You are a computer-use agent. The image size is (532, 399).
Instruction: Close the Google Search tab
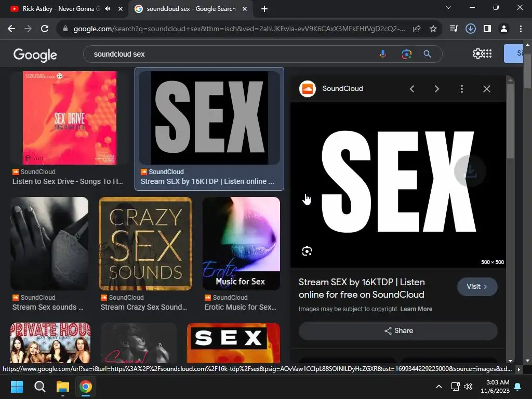[244, 9]
